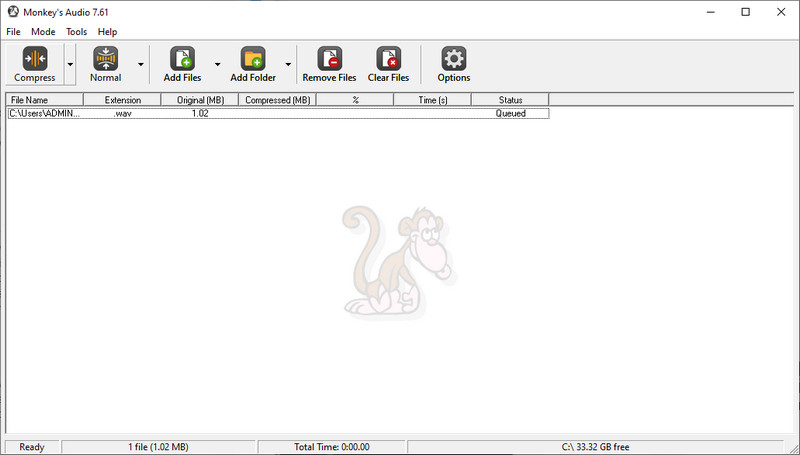Click the Monkey's Audio title bar icon
The image size is (800, 455).
[13, 12]
